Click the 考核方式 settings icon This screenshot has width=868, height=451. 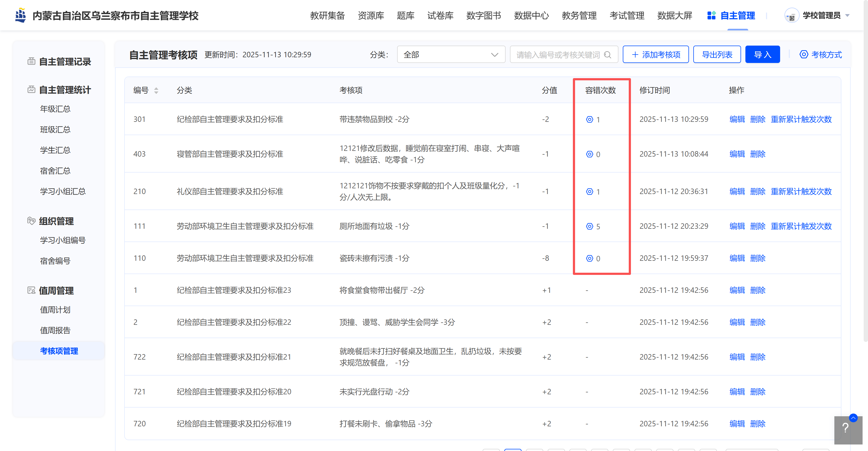coord(804,55)
